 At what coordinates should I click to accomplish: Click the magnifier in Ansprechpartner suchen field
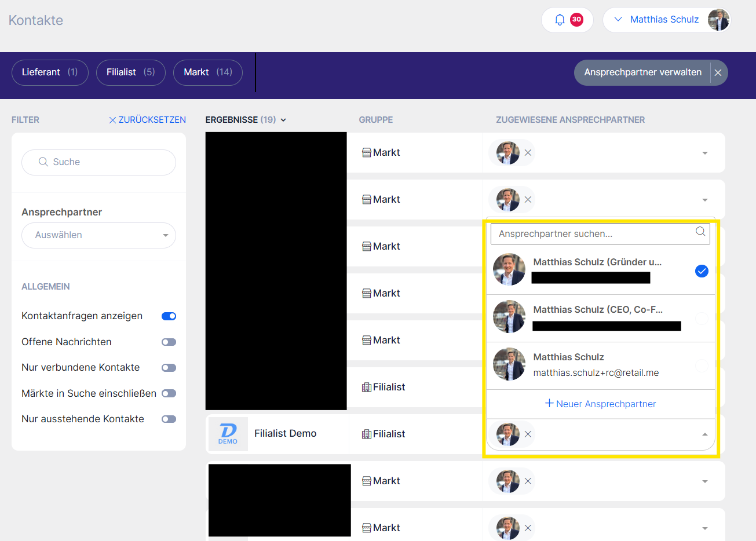click(x=700, y=232)
